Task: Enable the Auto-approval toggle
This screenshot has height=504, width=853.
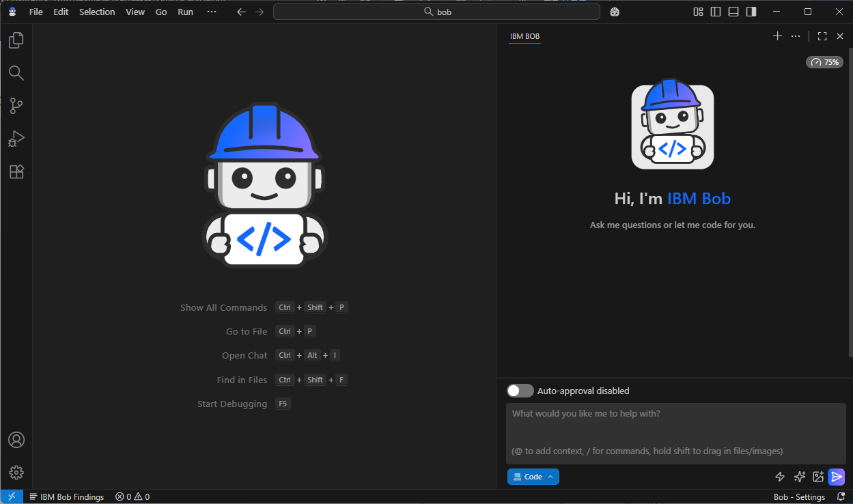Action: [x=520, y=391]
